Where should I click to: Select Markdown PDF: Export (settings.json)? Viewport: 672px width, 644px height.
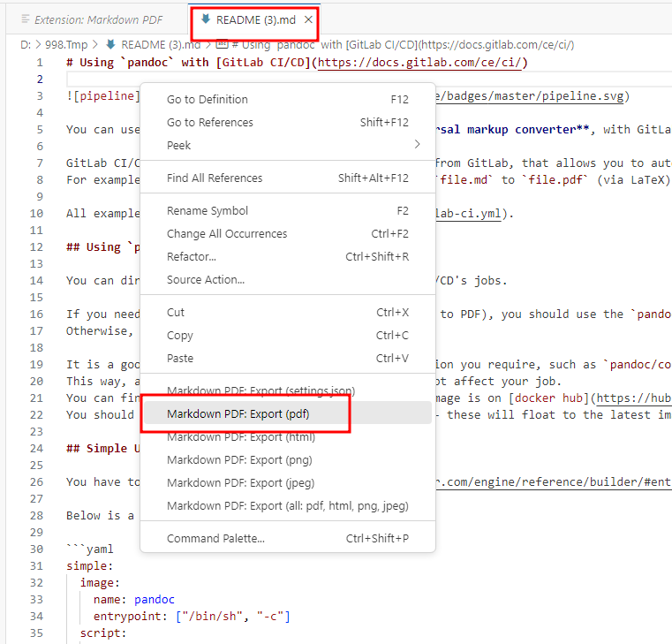(288, 391)
